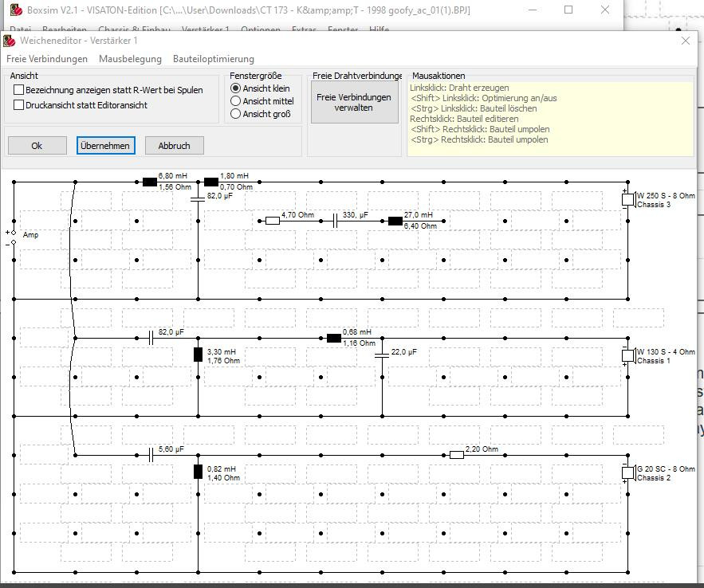The height and width of the screenshot is (588, 704).
Task: Open the Mausbelegung menu
Action: click(x=130, y=59)
